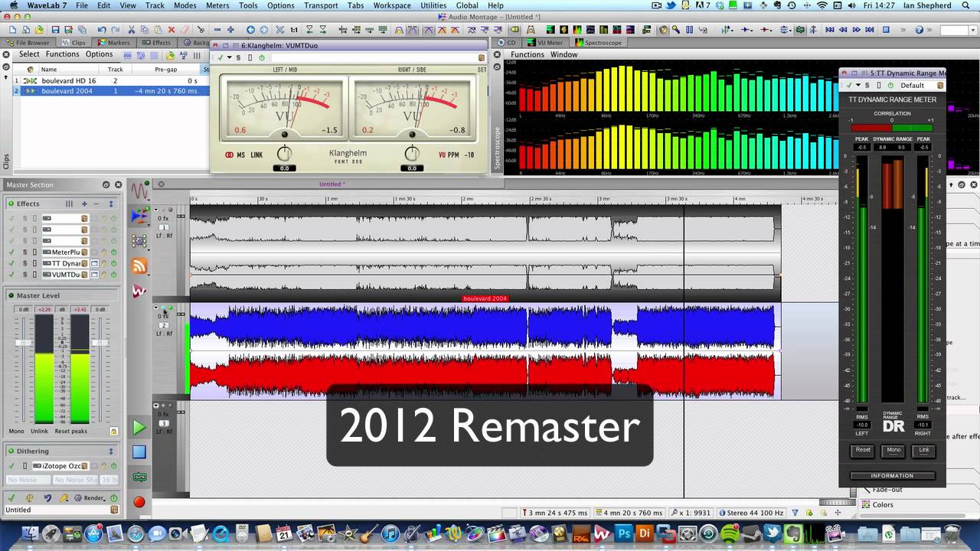Toggle solo S on the MeterPlu slot
This screenshot has width=980, height=551.
tap(24, 252)
